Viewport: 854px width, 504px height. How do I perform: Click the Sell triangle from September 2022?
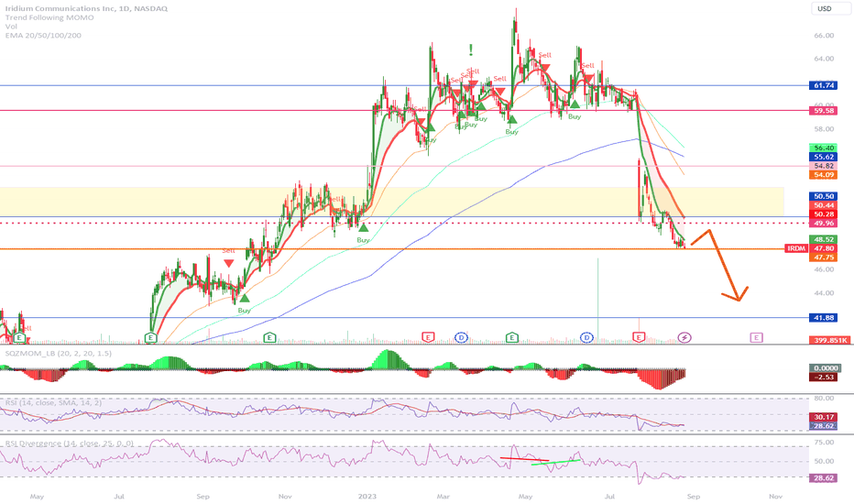tap(229, 263)
